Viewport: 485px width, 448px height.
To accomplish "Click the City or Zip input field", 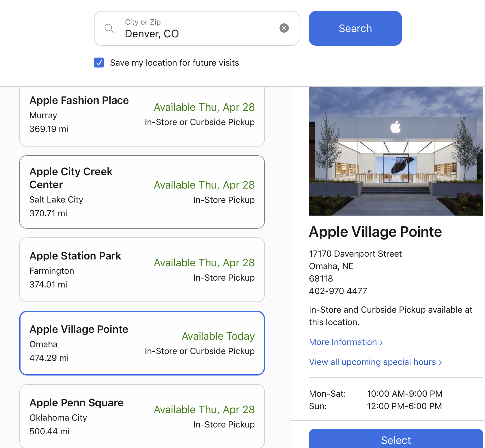I will coord(196,28).
